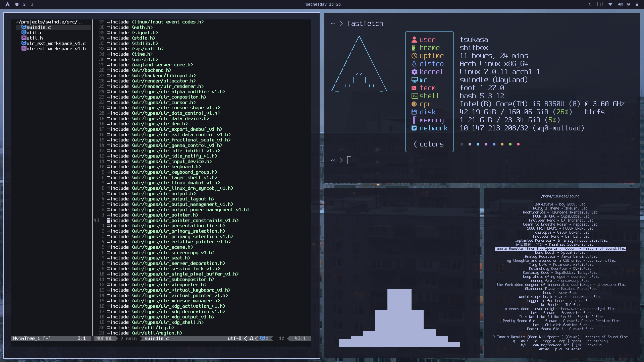Image resolution: width=644 pixels, height=362 pixels.
Task: Select the highlighted Tennis Results track in the player
Action: tap(560, 248)
